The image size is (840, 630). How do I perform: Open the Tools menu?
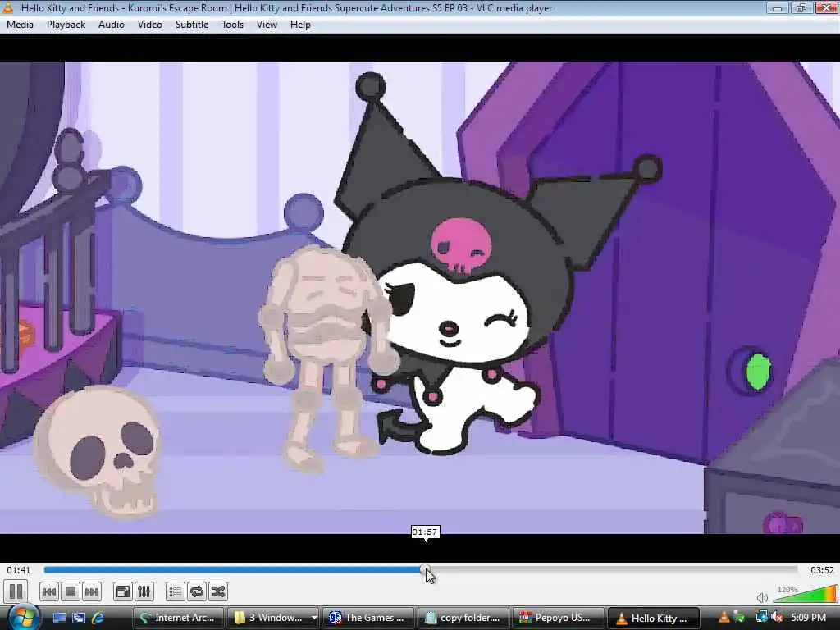click(232, 25)
